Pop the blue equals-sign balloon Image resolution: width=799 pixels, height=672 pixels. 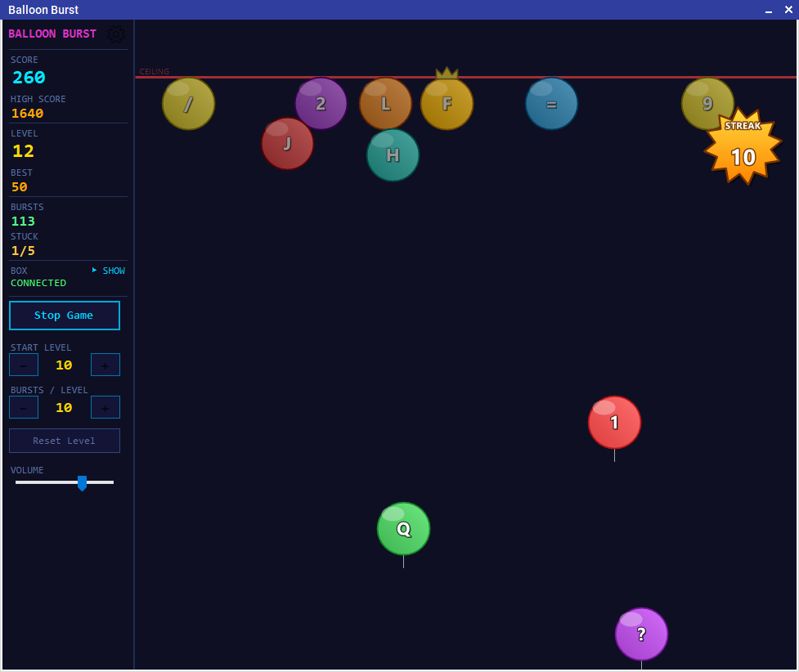point(551,104)
